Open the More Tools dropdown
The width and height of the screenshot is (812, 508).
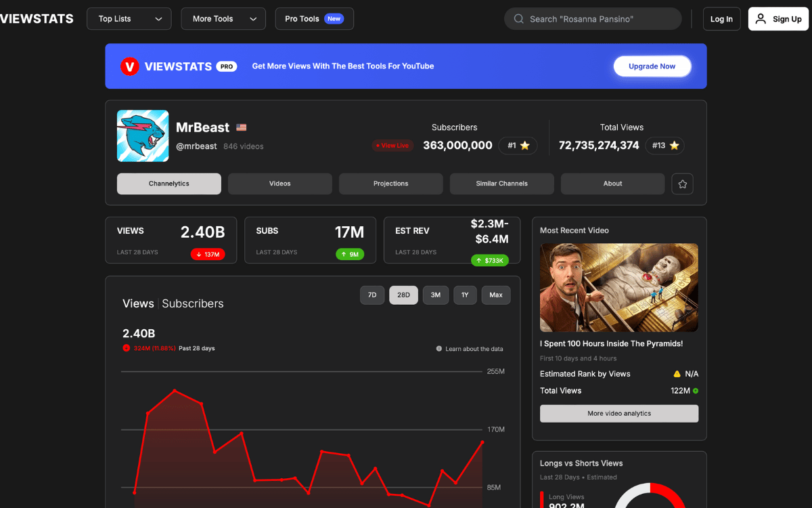pyautogui.click(x=223, y=19)
